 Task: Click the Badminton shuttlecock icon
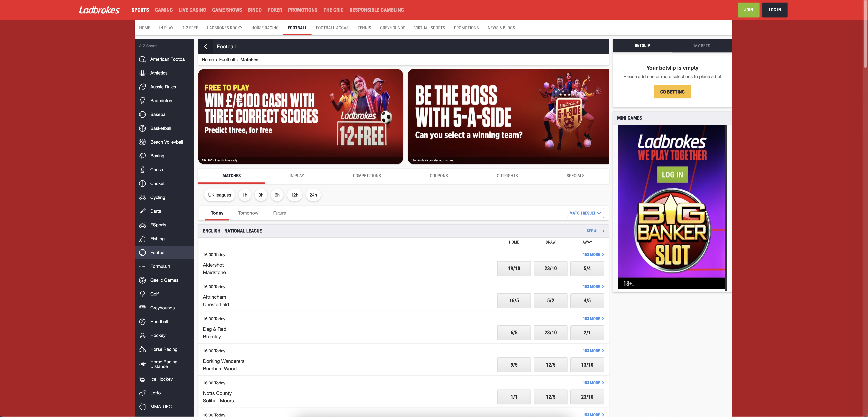pos(143,101)
